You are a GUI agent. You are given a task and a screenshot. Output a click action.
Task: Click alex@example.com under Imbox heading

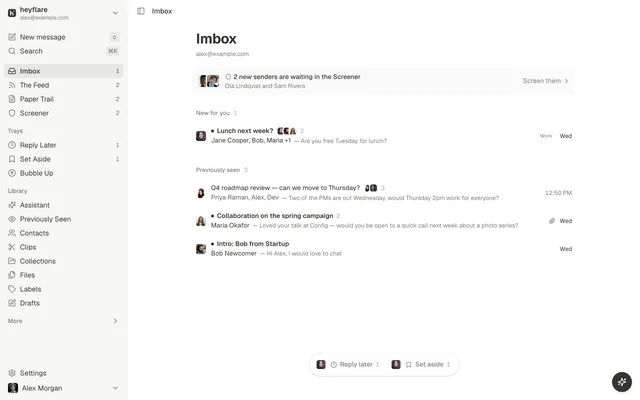point(222,54)
